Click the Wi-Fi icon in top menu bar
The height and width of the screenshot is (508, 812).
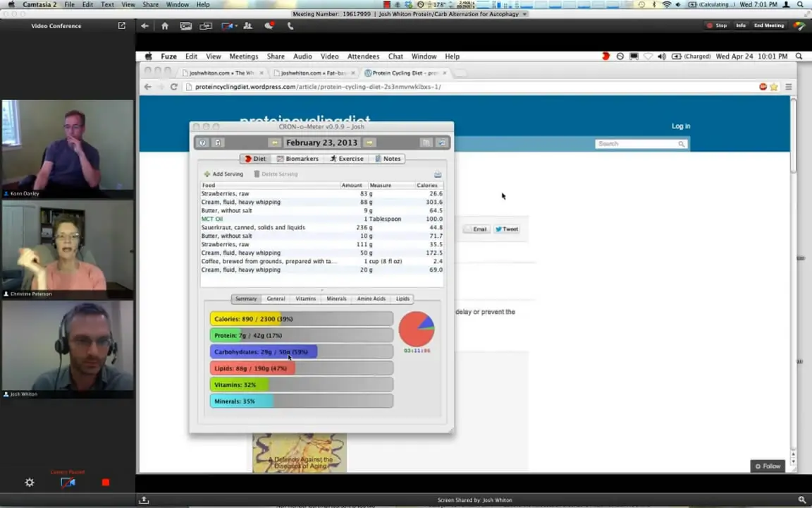click(667, 4)
